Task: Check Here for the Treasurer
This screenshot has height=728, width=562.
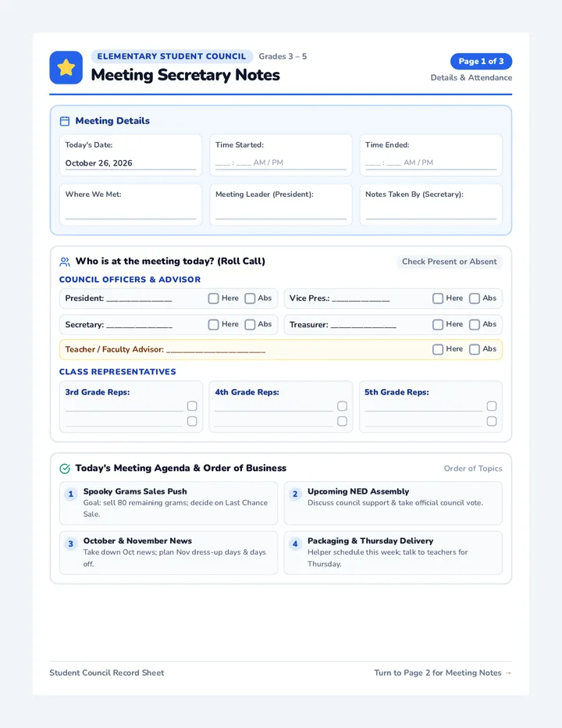Action: (438, 324)
